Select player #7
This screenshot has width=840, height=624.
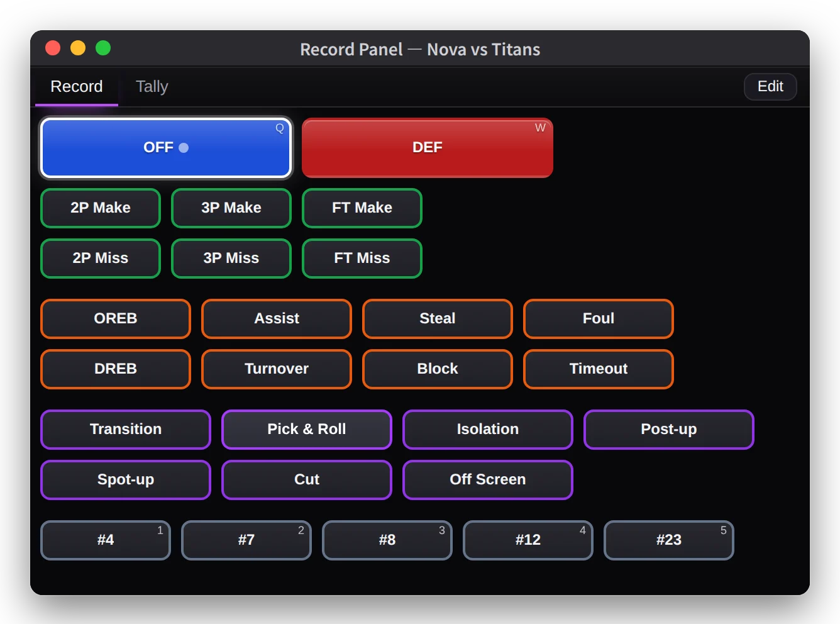(x=246, y=540)
